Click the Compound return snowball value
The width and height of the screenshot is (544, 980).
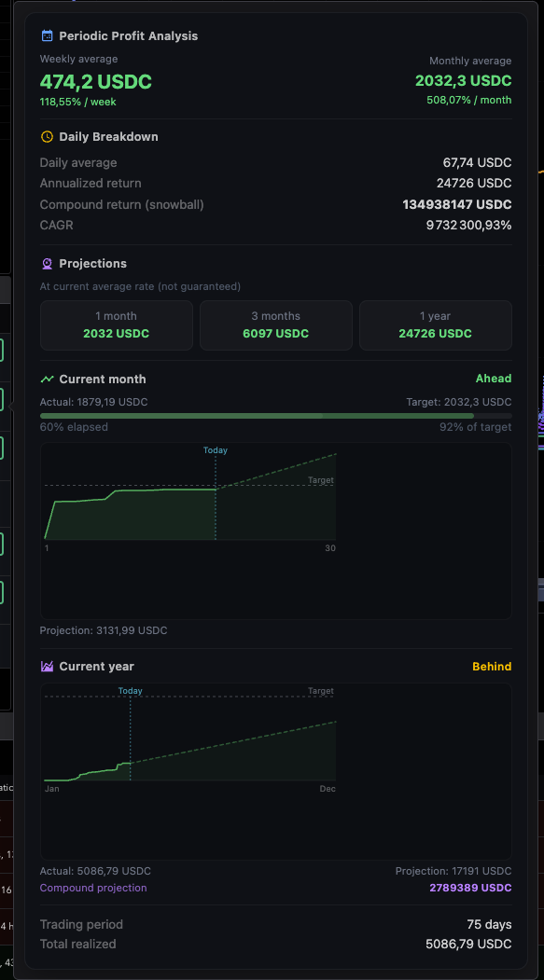457,204
